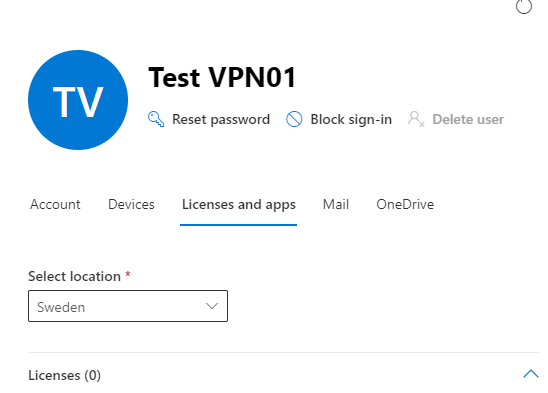Screen dimensions: 548x393
Task: Choose the Block sign-in text button
Action: tap(351, 120)
